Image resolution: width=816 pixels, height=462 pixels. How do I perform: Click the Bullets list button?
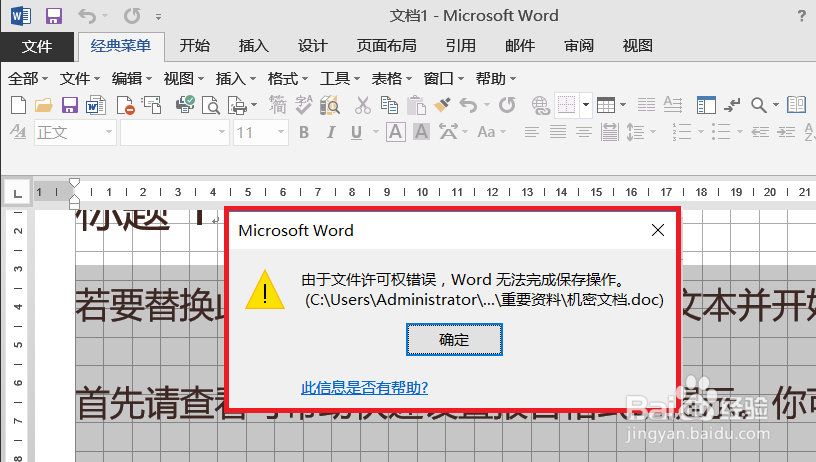tap(721, 132)
